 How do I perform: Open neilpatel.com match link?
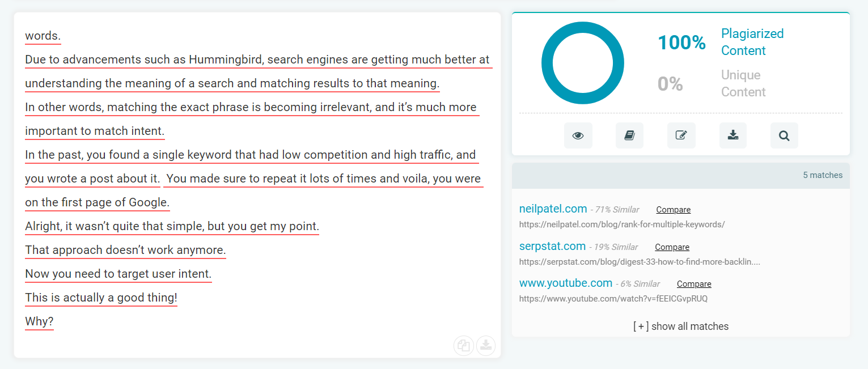click(x=552, y=209)
